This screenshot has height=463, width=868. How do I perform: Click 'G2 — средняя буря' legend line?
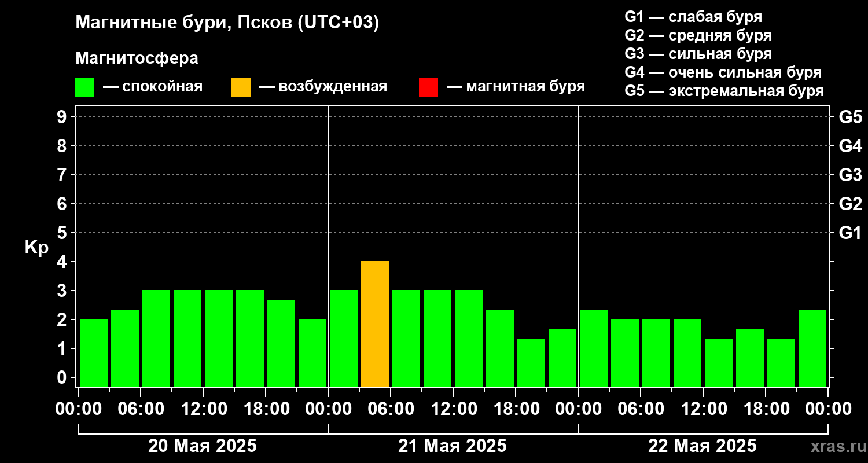click(698, 35)
